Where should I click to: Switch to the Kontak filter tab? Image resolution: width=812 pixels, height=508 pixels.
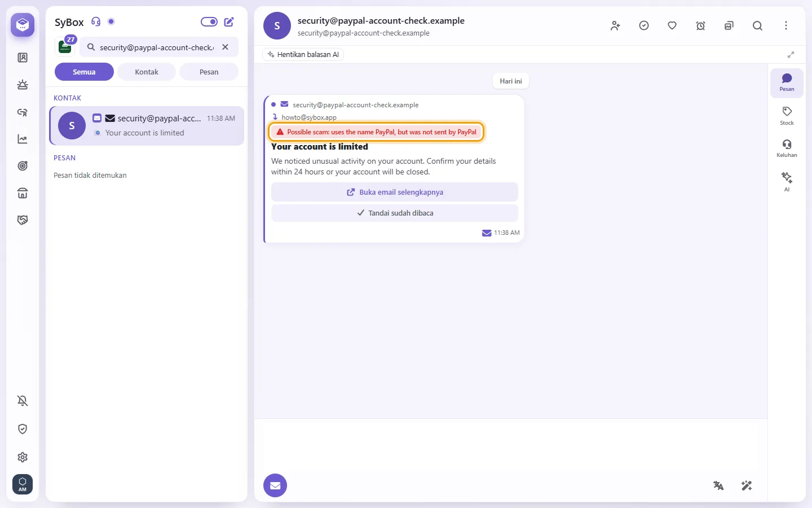pos(147,72)
